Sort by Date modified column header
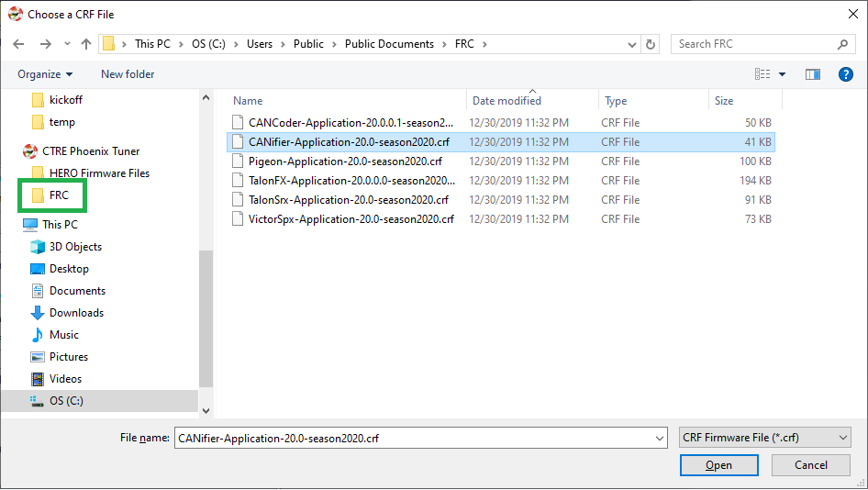The height and width of the screenshot is (490, 868). tap(506, 101)
